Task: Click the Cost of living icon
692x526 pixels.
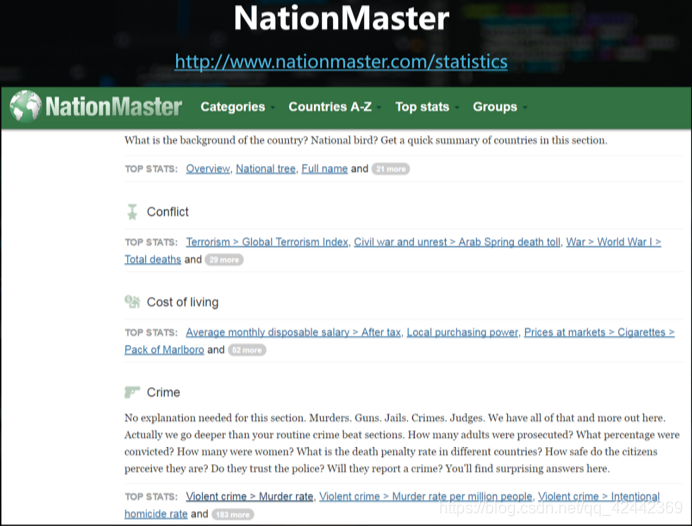Action: tap(132, 302)
